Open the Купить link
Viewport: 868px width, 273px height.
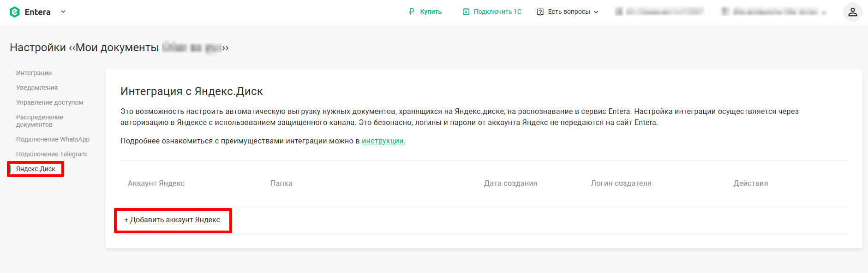[x=431, y=12]
